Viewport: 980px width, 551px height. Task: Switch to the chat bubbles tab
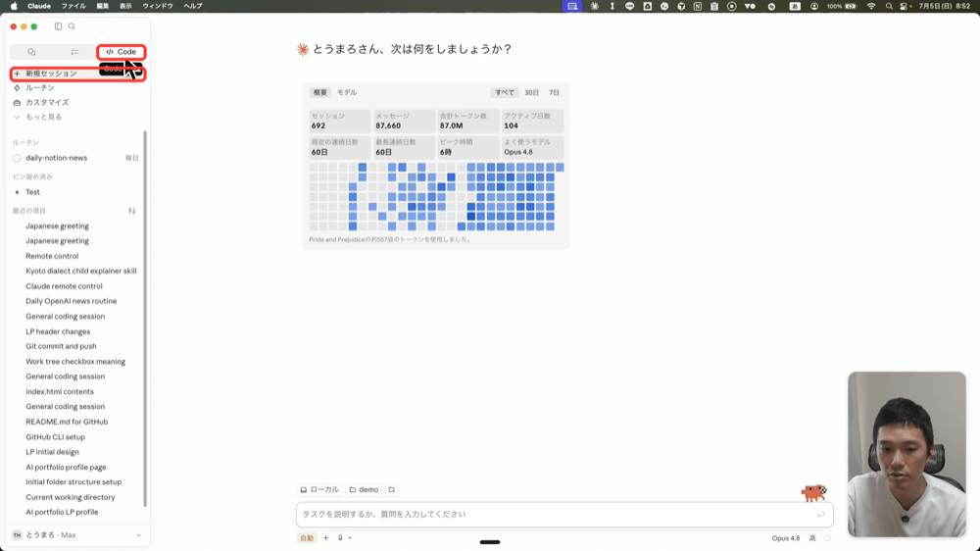tap(31, 52)
